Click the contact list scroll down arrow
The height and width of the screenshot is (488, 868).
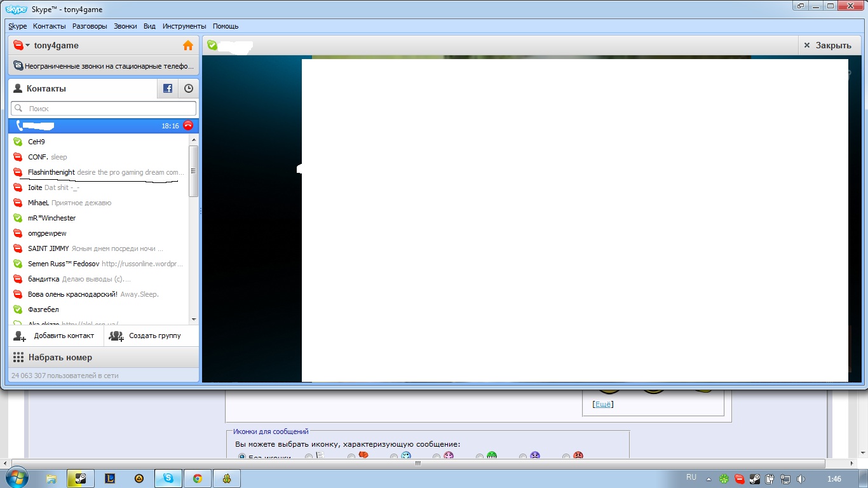(x=194, y=320)
